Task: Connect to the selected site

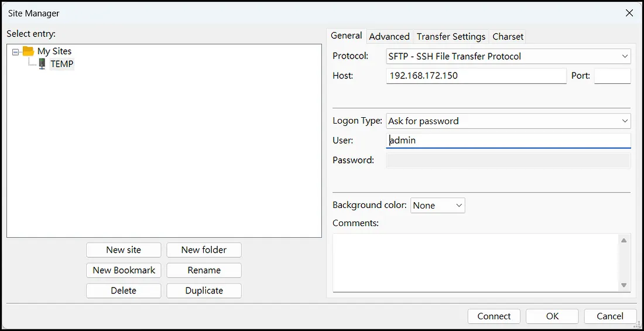Action: [494, 316]
